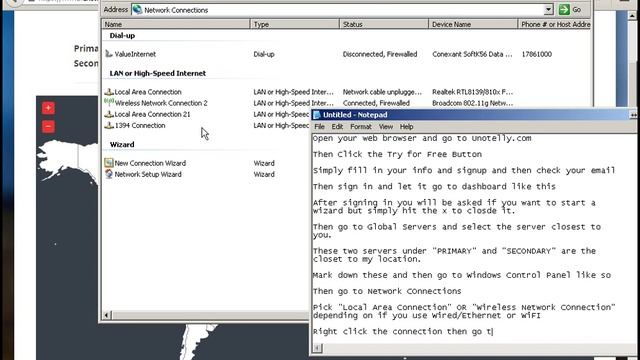Click the 'Broadcom 802.11g' device name
The height and width of the screenshot is (360, 640).
click(473, 103)
